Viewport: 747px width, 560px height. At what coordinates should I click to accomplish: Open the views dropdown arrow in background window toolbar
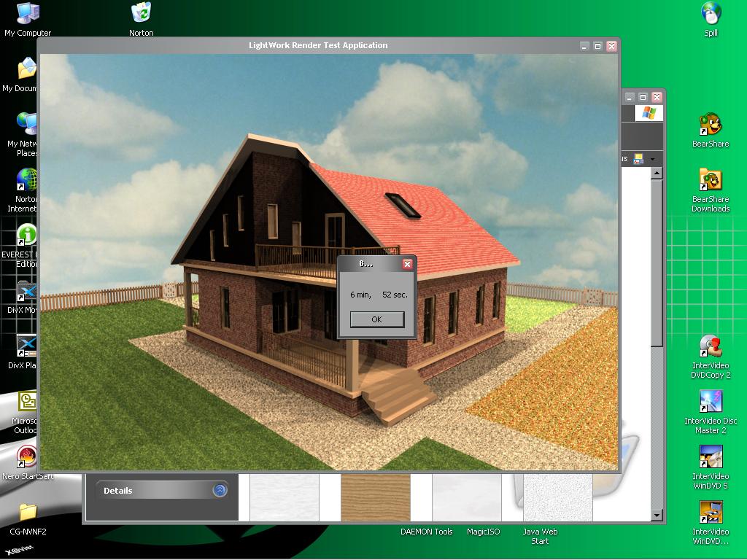tap(653, 160)
